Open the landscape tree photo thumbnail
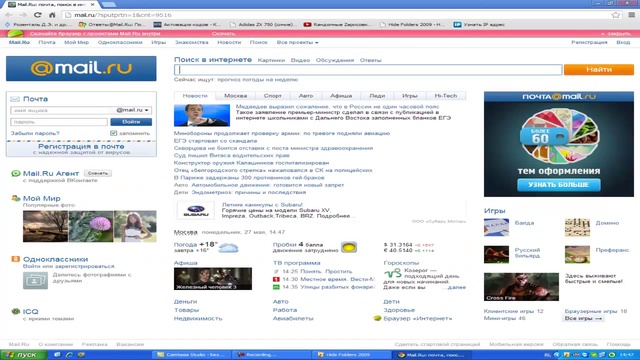Image resolution: width=640 pixels, height=360 pixels. (45, 226)
